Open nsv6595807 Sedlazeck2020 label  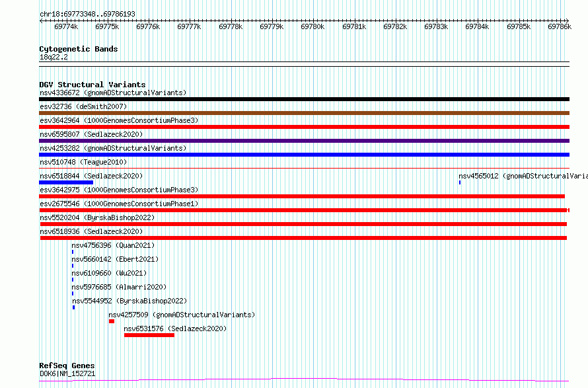91,134
